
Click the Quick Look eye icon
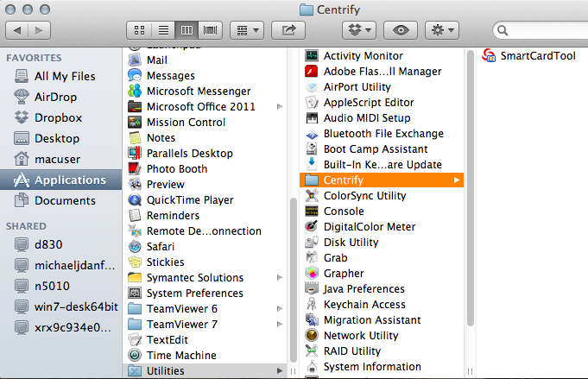click(401, 29)
